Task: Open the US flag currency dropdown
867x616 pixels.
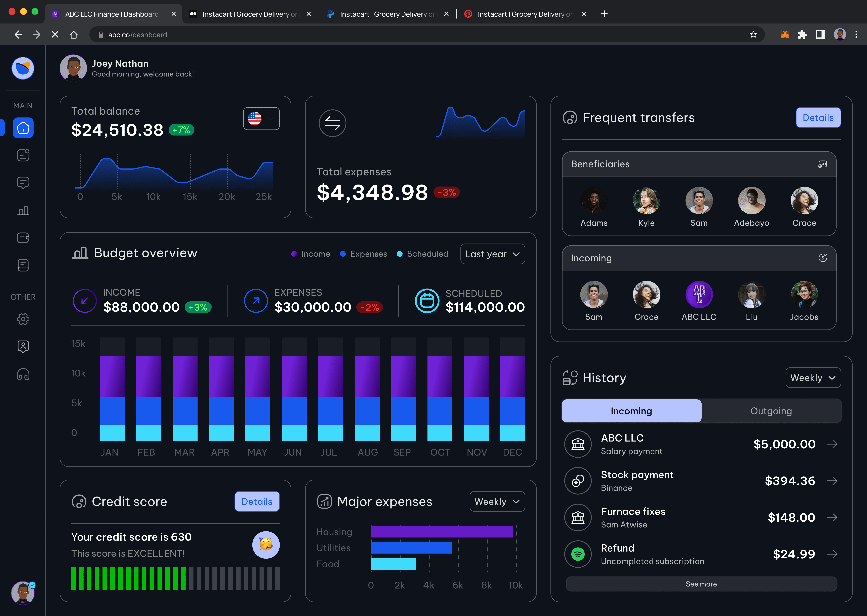Action: (x=261, y=119)
